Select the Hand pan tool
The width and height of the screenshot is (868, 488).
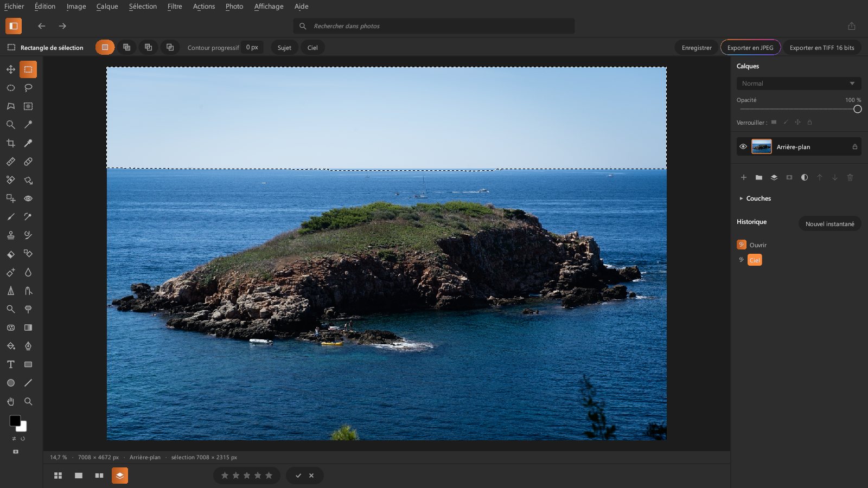(11, 401)
